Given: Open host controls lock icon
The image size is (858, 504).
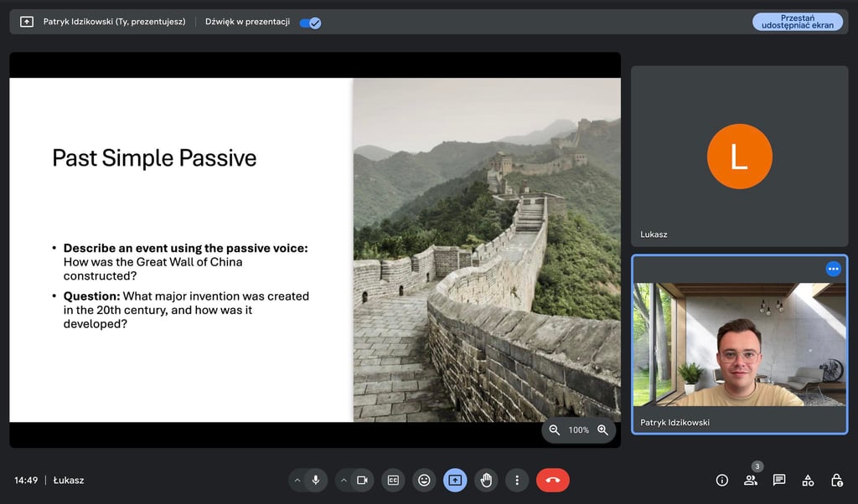Looking at the screenshot, I should [837, 480].
